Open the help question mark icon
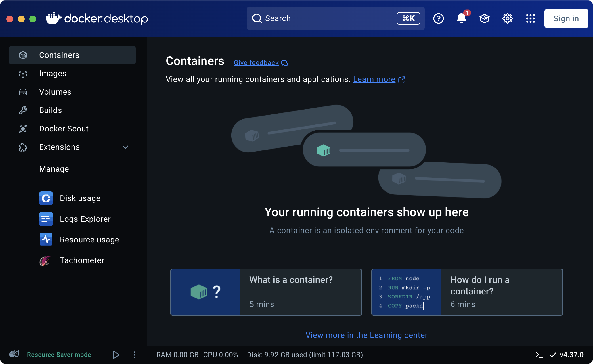 click(438, 18)
